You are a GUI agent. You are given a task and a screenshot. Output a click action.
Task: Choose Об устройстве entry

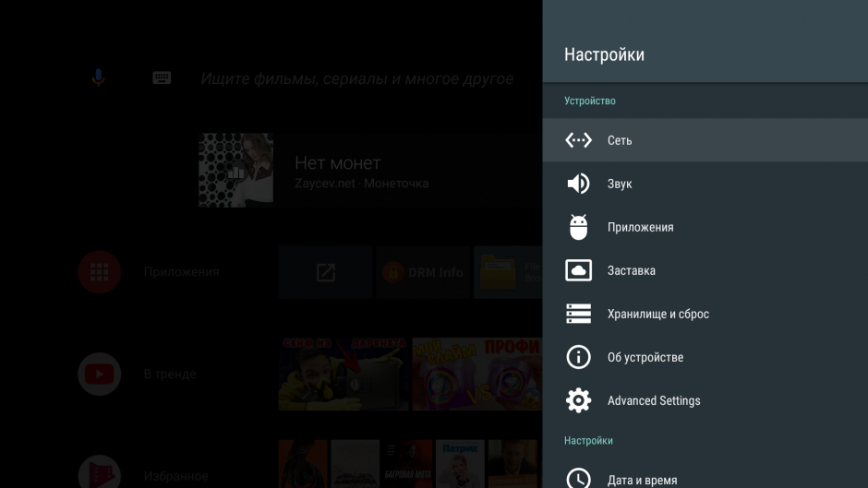705,357
